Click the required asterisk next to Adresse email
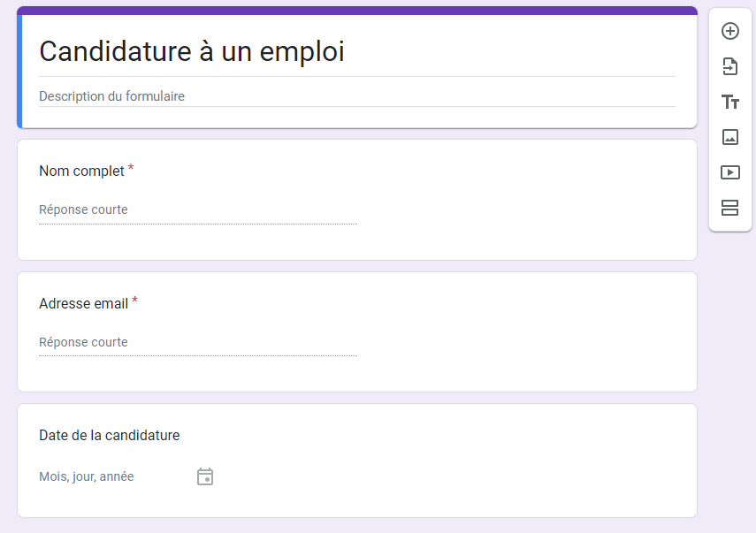756x533 pixels. point(134,301)
